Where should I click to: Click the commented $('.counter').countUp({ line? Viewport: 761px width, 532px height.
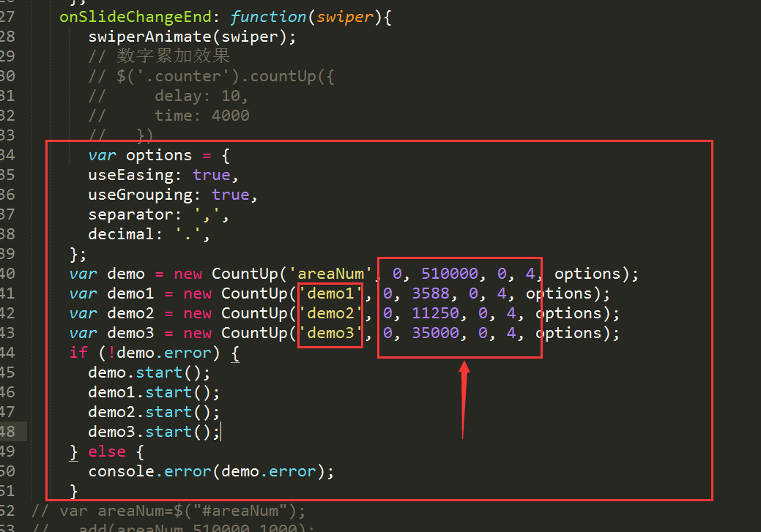pyautogui.click(x=211, y=76)
